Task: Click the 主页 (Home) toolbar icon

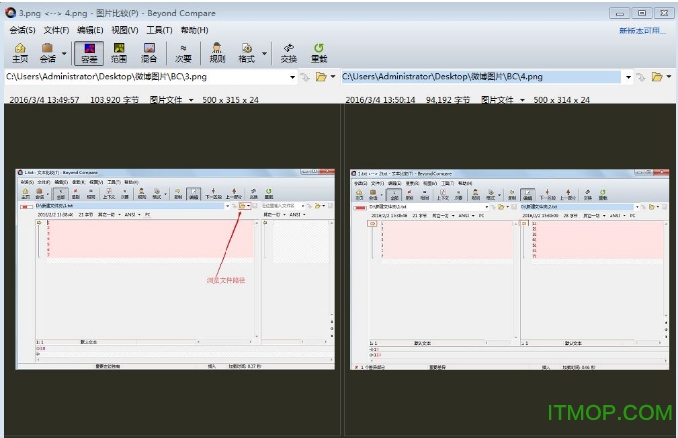Action: (20, 52)
